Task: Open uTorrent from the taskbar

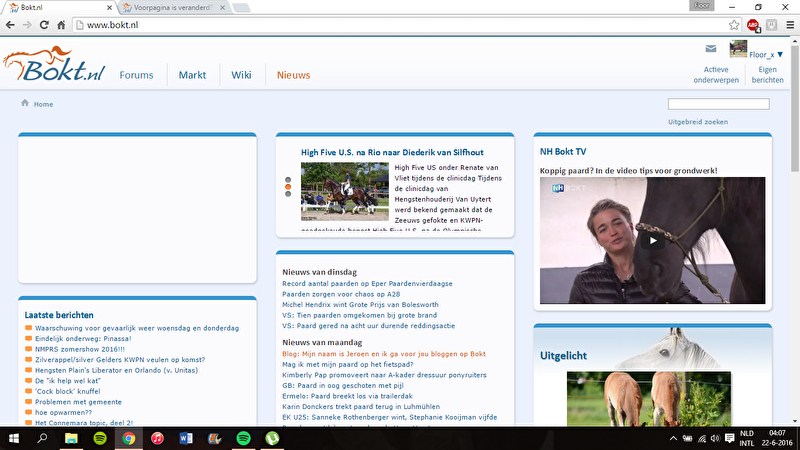Action: [272, 438]
